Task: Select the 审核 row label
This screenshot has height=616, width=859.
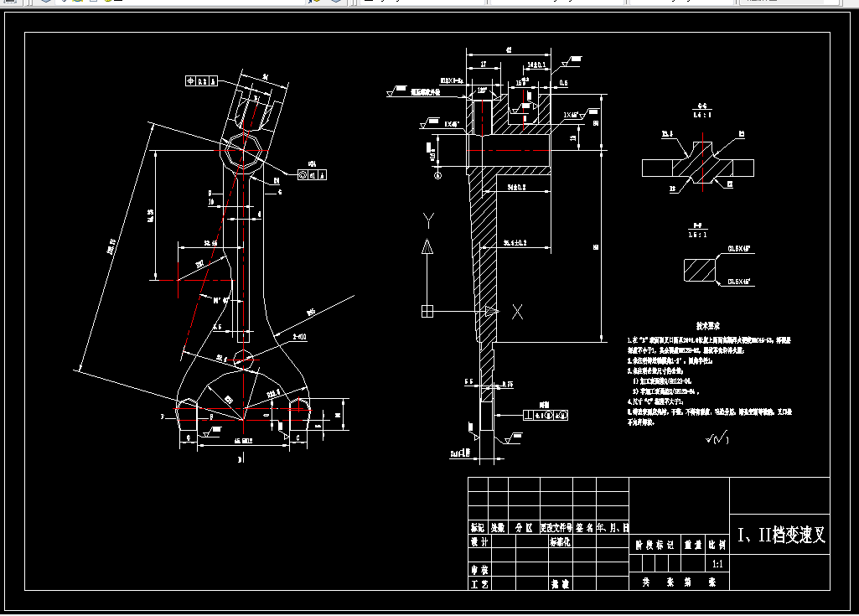Action: coord(479,569)
